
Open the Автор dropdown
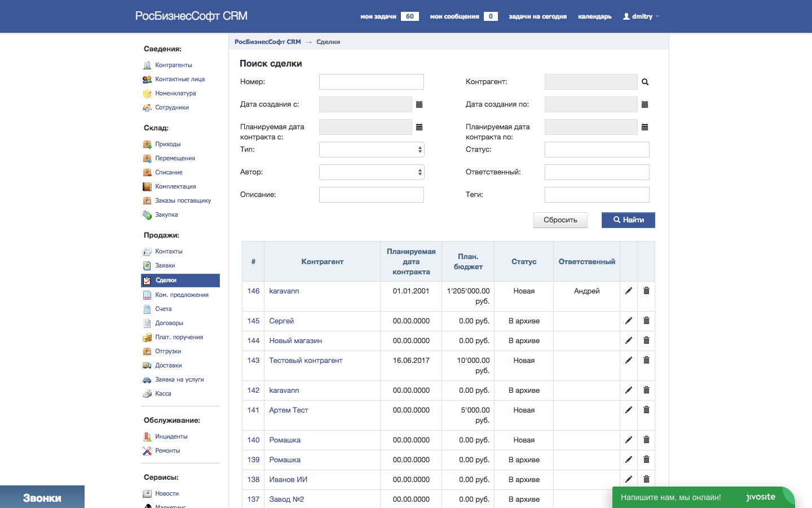point(371,172)
